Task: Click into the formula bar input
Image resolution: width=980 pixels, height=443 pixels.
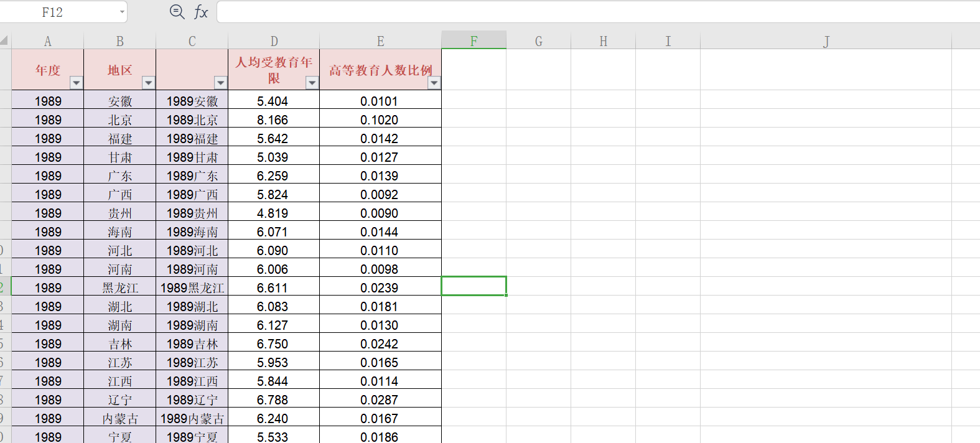Action: (x=598, y=12)
